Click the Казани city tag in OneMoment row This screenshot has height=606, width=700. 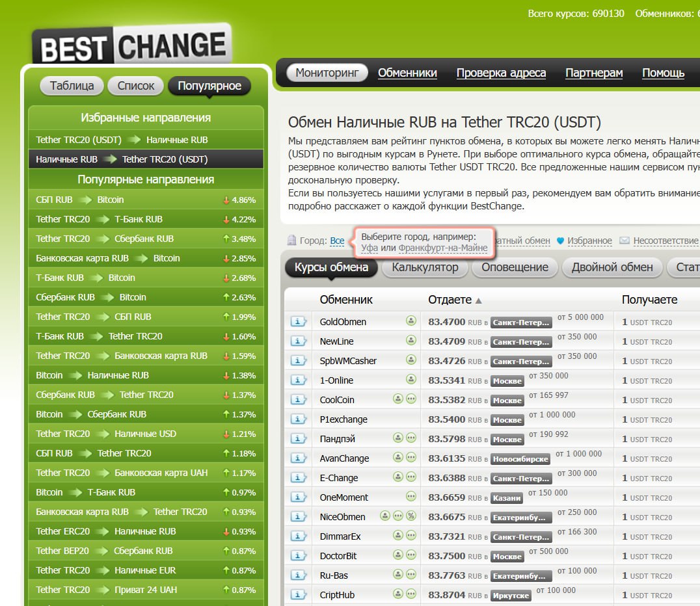point(507,497)
